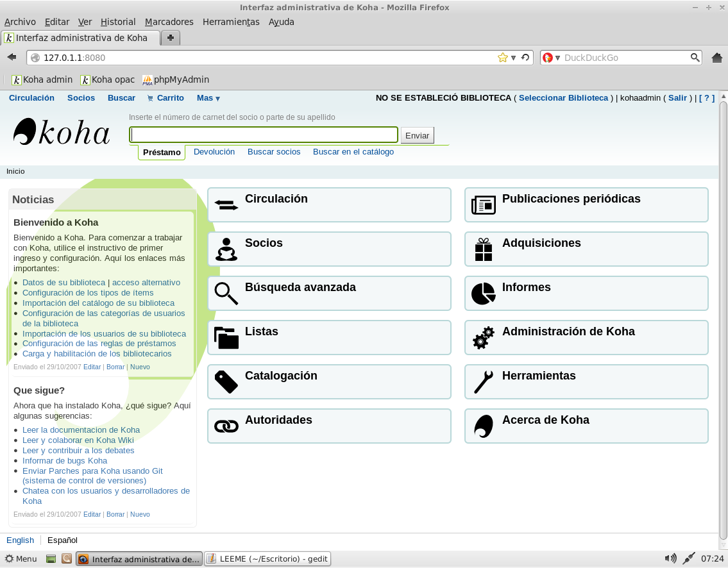Switch to Buscar en el catálogo tab
Viewport: 728px width, 568px height.
[353, 152]
